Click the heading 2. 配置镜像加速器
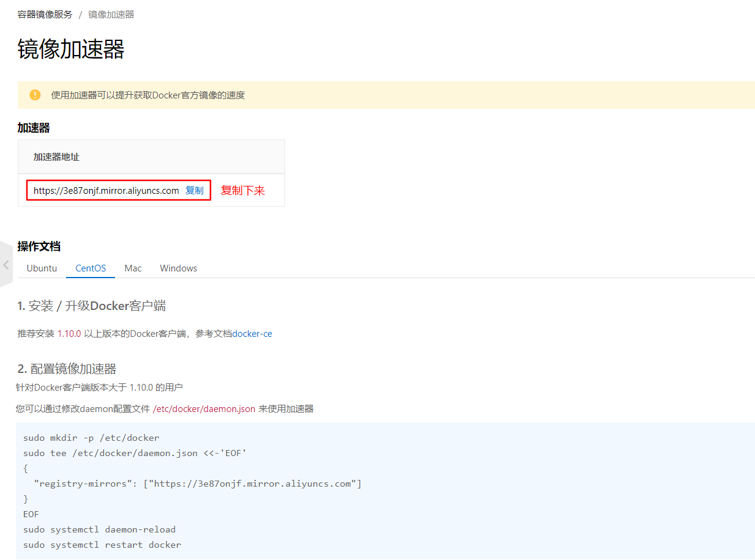 pos(67,369)
